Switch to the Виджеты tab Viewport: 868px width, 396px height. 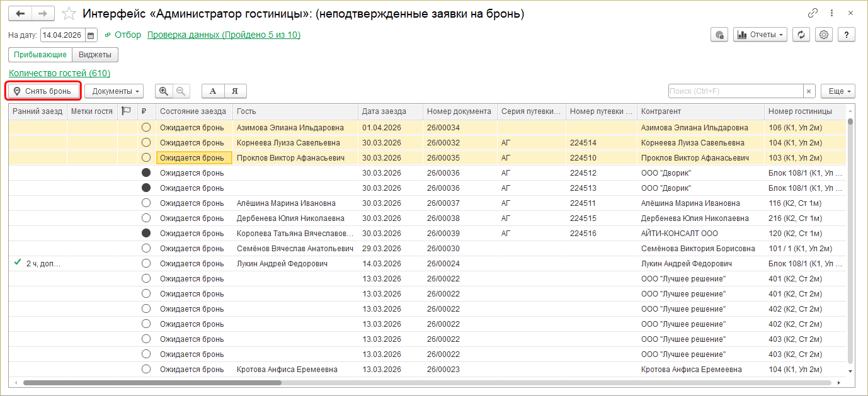click(95, 55)
